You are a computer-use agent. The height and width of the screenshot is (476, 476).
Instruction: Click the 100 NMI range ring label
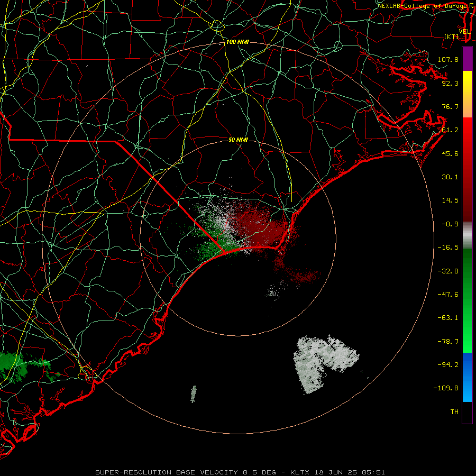(x=237, y=42)
